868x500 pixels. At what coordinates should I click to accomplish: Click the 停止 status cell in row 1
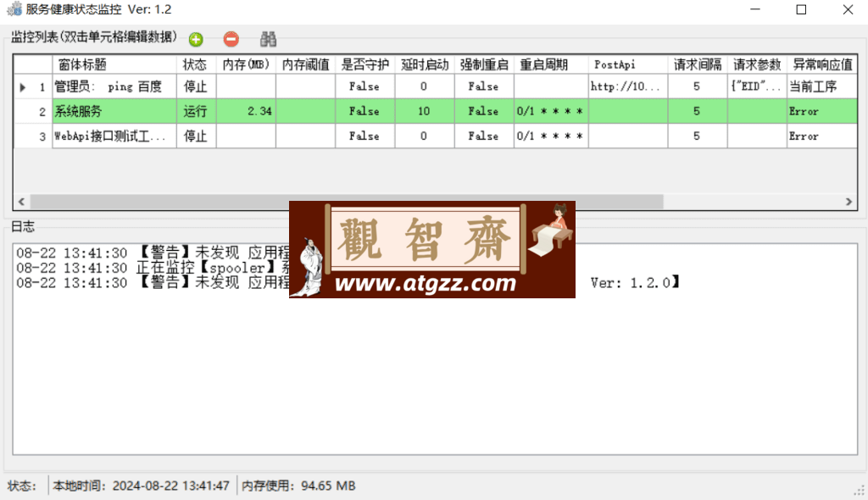point(197,86)
